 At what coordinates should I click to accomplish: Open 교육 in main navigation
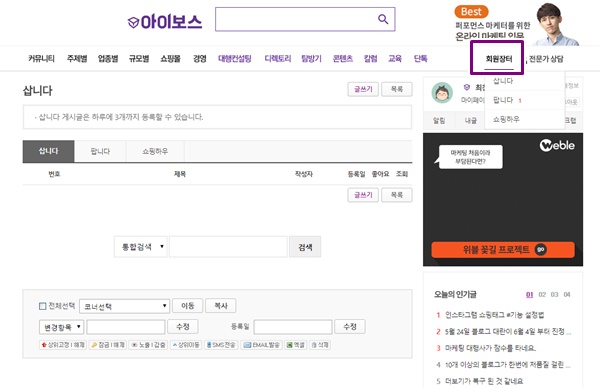click(x=395, y=59)
